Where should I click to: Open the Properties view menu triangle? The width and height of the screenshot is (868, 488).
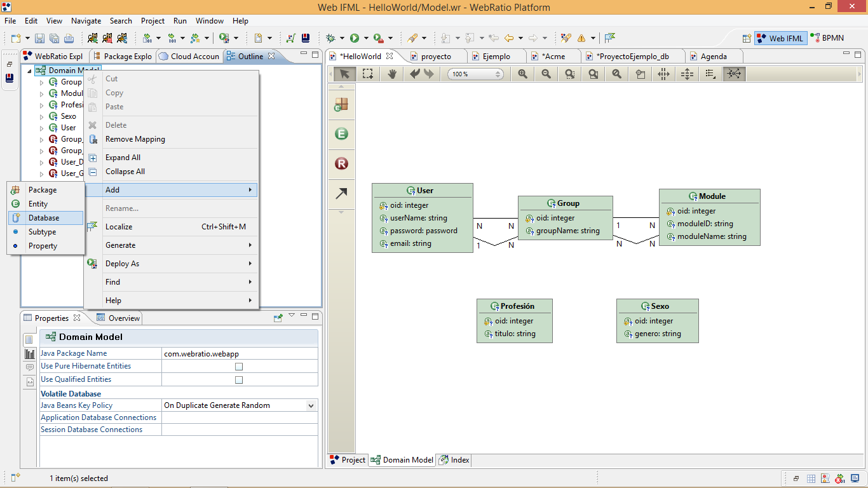pyautogui.click(x=292, y=316)
